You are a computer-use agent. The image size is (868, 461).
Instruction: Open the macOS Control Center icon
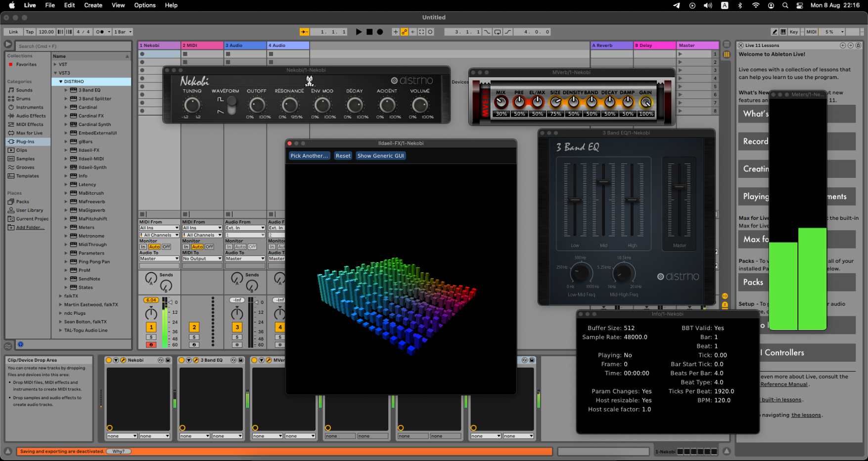[800, 5]
